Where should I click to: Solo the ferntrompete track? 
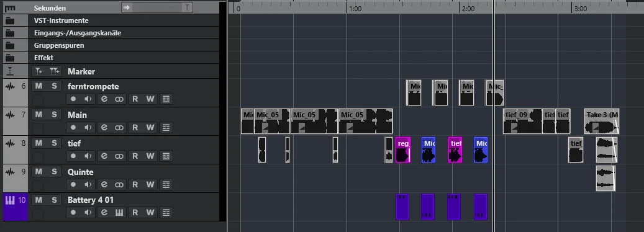tap(54, 86)
